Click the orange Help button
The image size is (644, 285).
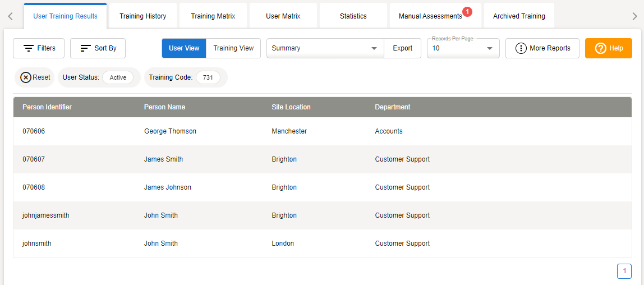608,48
